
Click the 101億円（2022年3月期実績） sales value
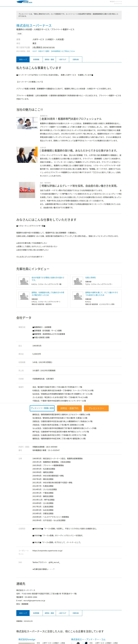(x=44, y=371)
